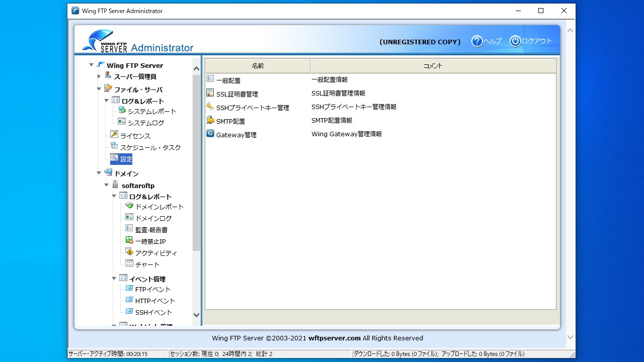Click the Gateway管理 icon
Image resolution: width=644 pixels, height=362 pixels.
point(210,133)
